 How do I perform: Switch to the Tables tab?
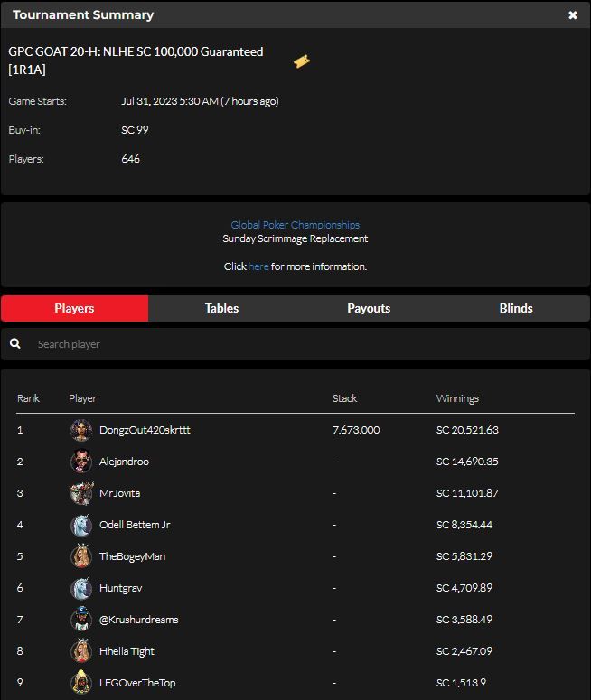coord(221,308)
